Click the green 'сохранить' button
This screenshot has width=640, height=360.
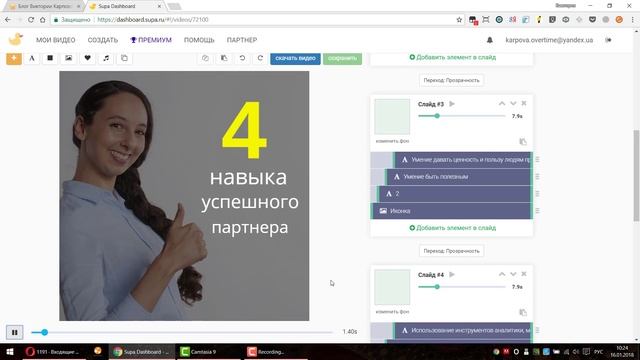(342, 58)
